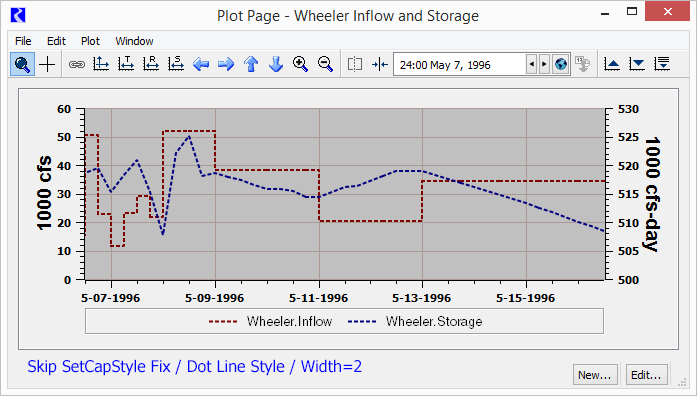Open the File menu
The height and width of the screenshot is (396, 697).
23,41
